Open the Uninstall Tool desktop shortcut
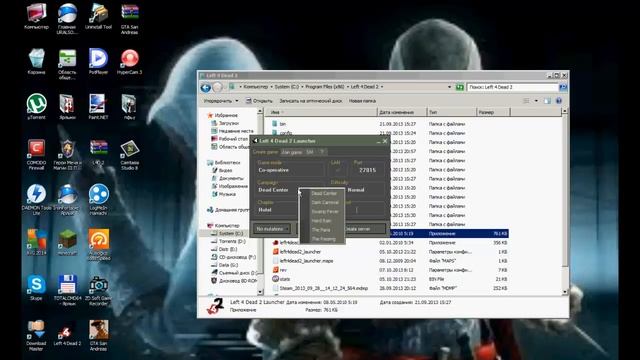640x360 pixels. [x=98, y=16]
